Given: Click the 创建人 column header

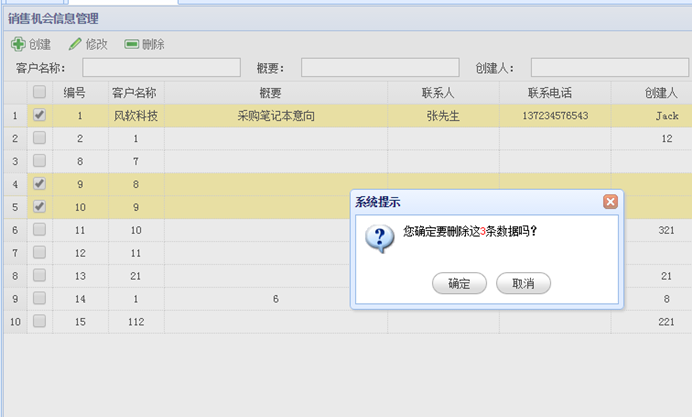Looking at the screenshot, I should pos(652,93).
